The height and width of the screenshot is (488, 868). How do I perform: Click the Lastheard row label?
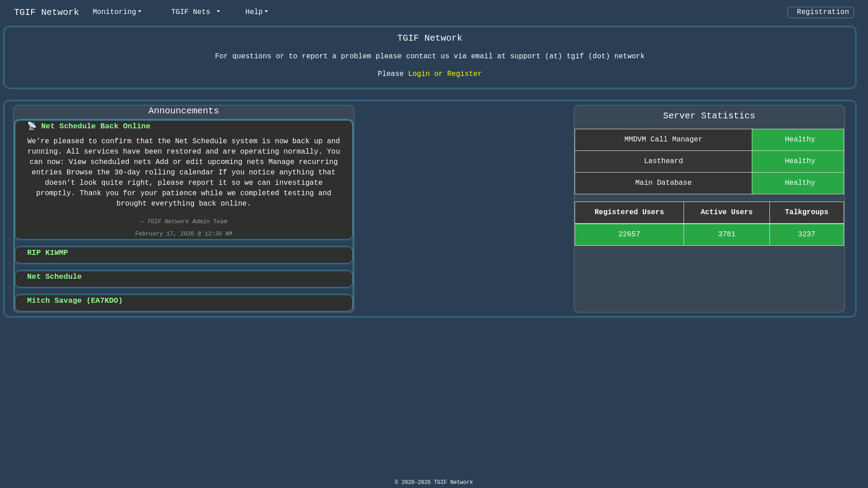663,161
